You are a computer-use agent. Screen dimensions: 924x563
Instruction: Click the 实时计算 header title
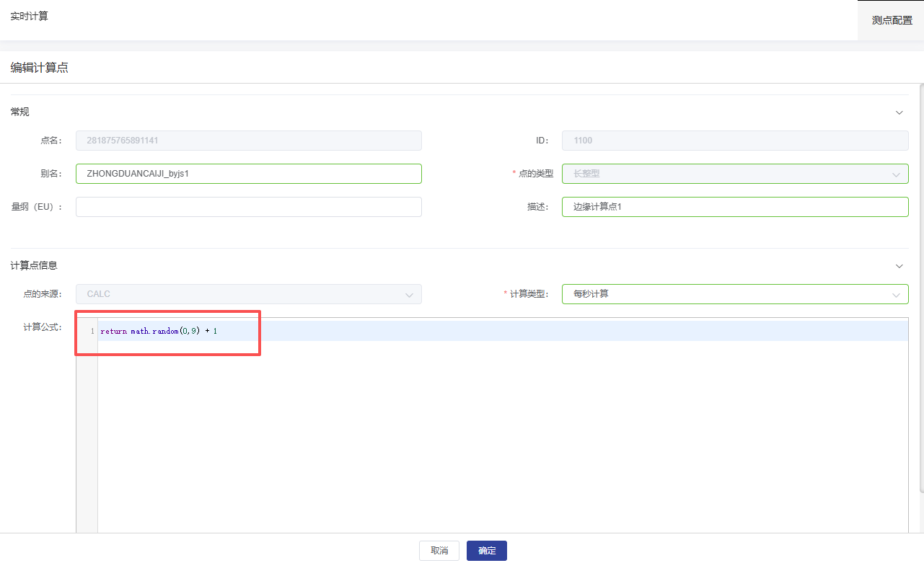[x=30, y=16]
